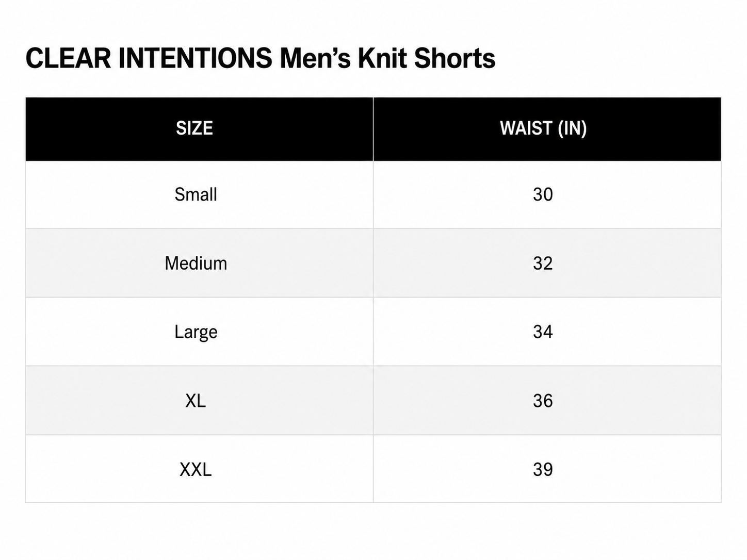Click waist value 34
747x560 pixels.
point(543,332)
